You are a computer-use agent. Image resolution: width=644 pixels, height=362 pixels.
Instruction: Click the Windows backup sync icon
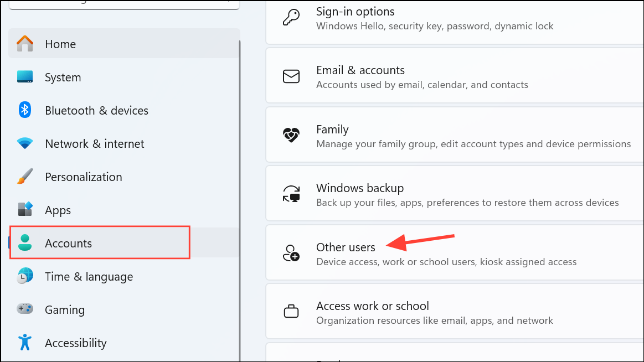coord(291,194)
